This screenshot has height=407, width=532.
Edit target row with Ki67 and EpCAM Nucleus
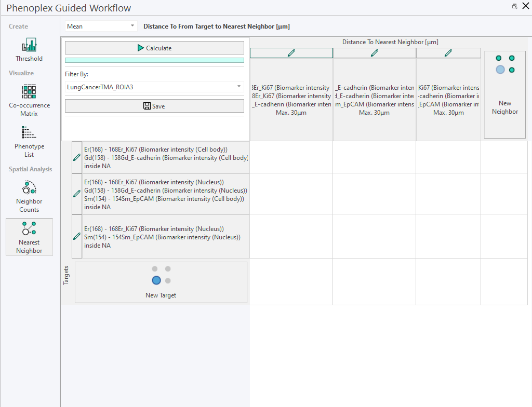(77, 236)
